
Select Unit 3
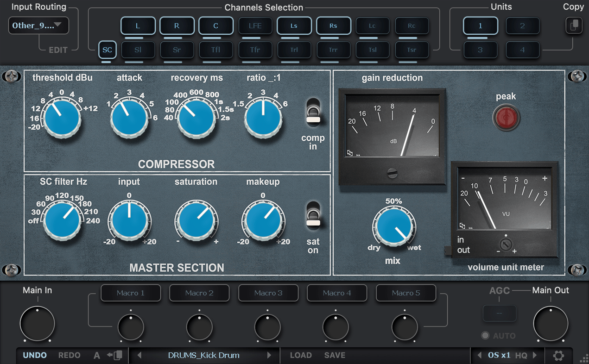point(481,49)
